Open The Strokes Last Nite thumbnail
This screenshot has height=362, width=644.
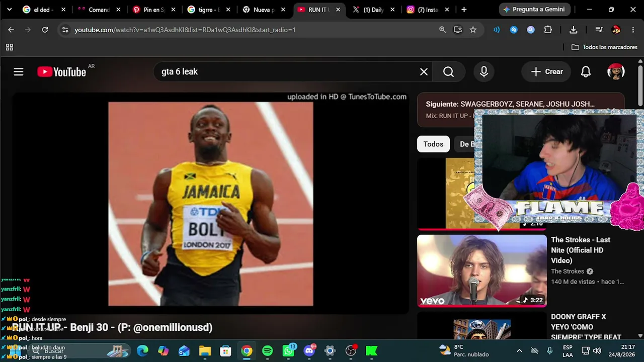point(482,270)
